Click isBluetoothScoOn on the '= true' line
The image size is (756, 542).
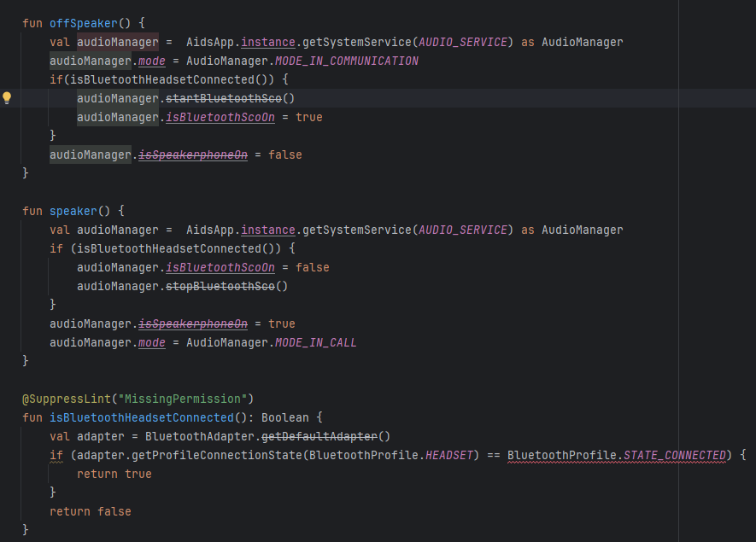click(220, 117)
